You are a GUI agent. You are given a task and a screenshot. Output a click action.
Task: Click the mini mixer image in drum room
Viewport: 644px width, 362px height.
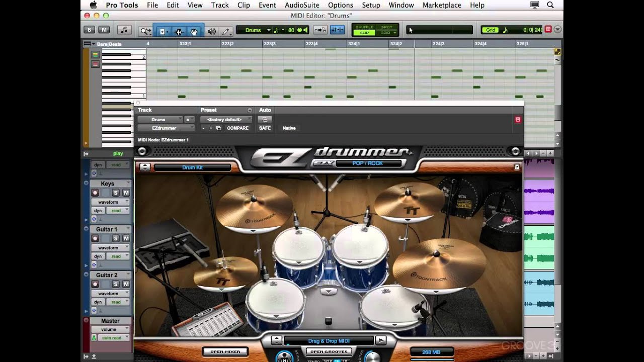tap(210, 320)
